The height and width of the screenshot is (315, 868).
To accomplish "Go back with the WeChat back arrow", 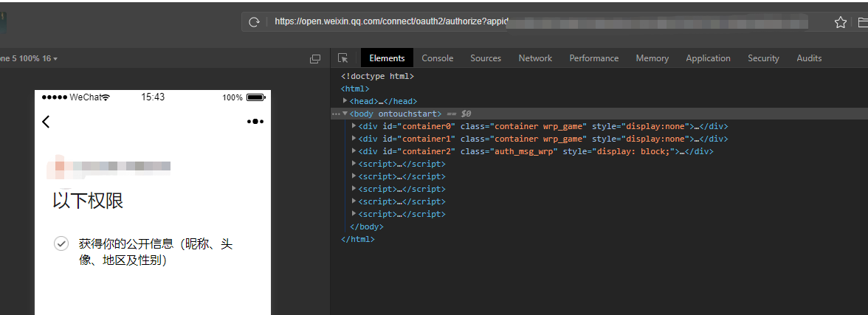I will point(46,121).
